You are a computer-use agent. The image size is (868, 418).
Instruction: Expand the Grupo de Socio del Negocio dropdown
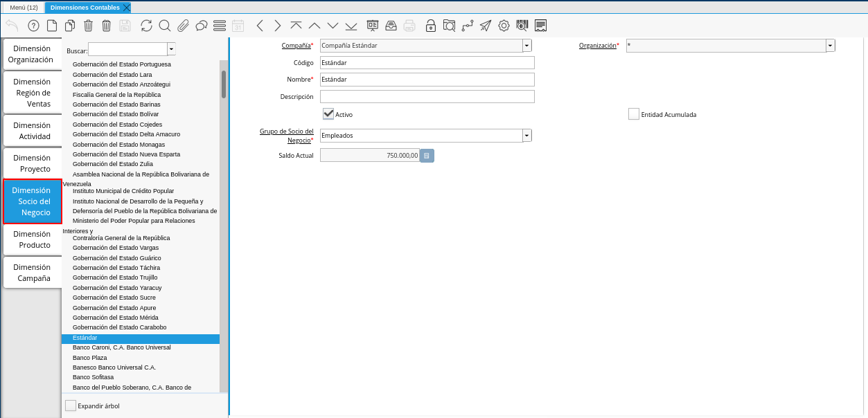click(527, 136)
